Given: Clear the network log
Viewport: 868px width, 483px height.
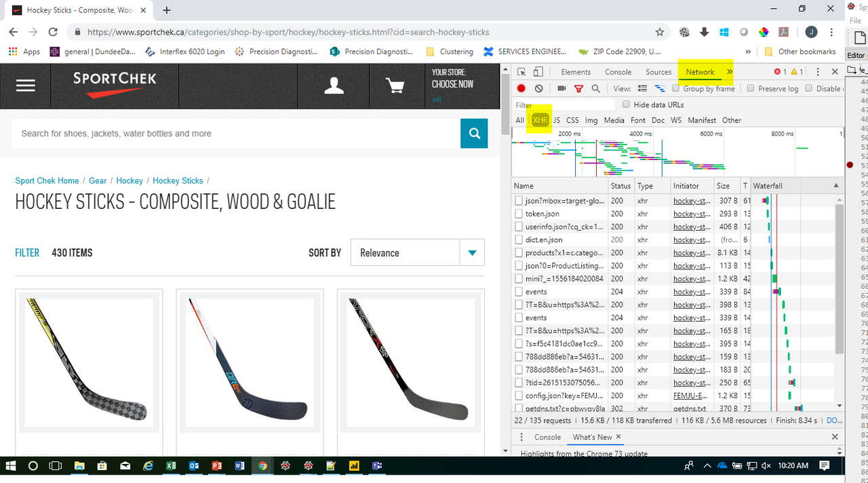Looking at the screenshot, I should [538, 88].
